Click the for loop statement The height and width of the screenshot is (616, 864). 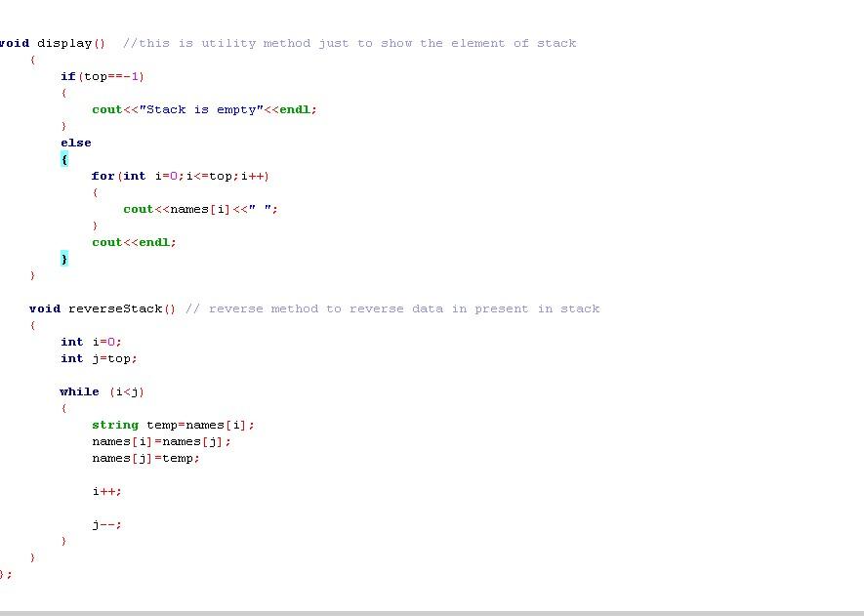181,176
